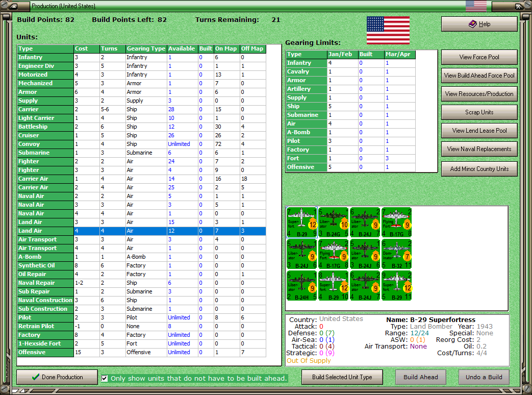Select the Sub Repair row
This screenshot has width=532, height=395.
pyautogui.click(x=141, y=291)
